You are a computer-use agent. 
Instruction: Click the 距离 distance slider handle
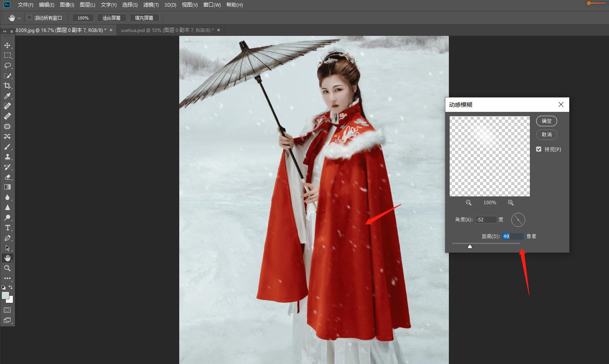[470, 246]
